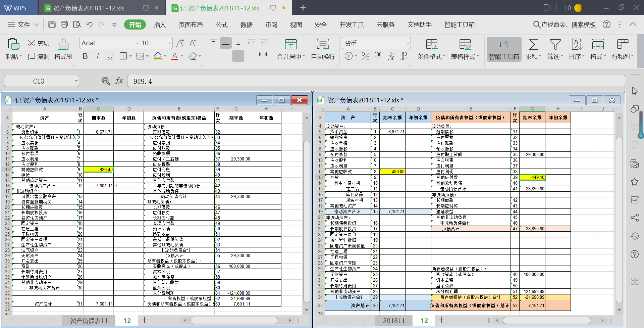Viewport: 644px width, 328px height.
Task: Open the 插入 (Insert) ribbon tab
Action: click(160, 25)
